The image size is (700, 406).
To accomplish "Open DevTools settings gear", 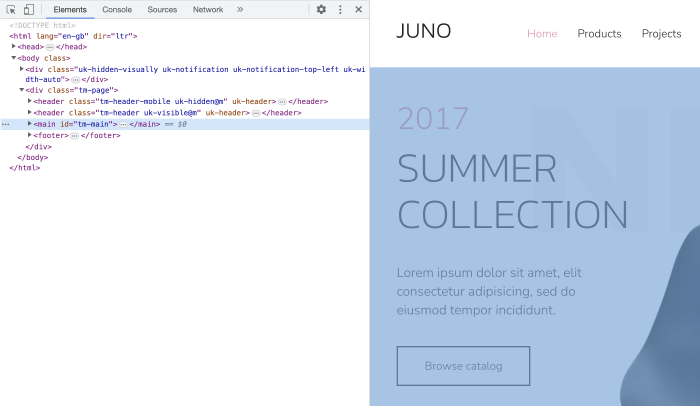I will (x=321, y=9).
